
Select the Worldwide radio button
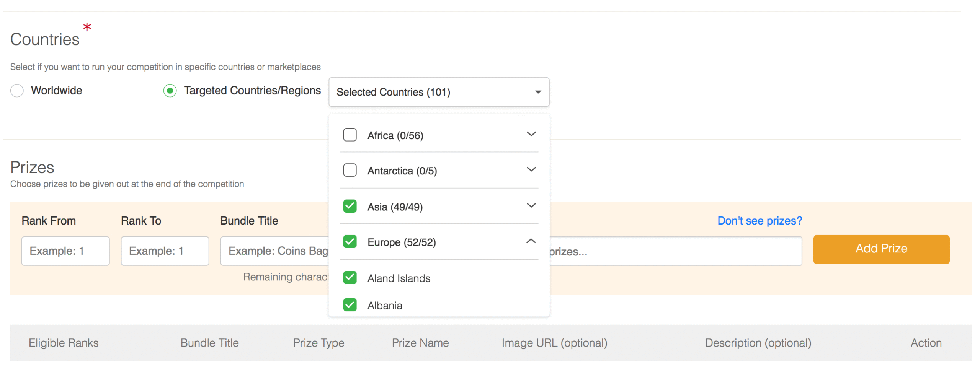point(17,91)
